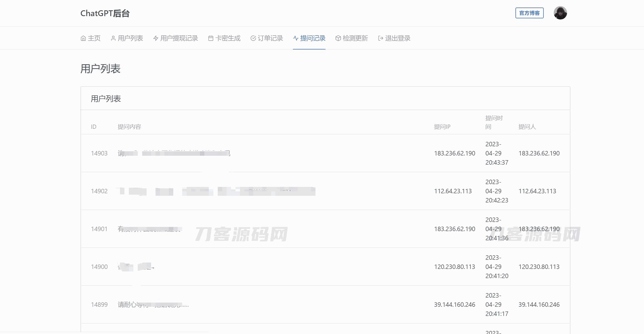The height and width of the screenshot is (334, 644).
Task: Select the 检测更新 menu item
Action: tap(355, 38)
